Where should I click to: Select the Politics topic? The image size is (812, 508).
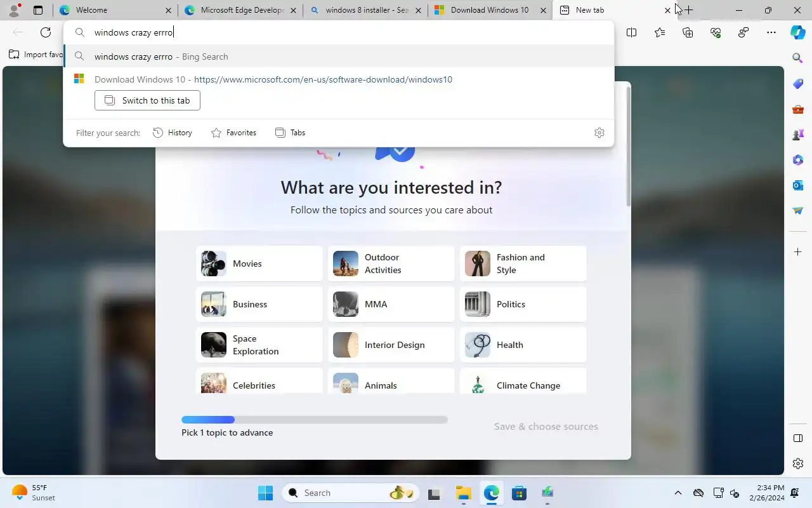tap(523, 304)
